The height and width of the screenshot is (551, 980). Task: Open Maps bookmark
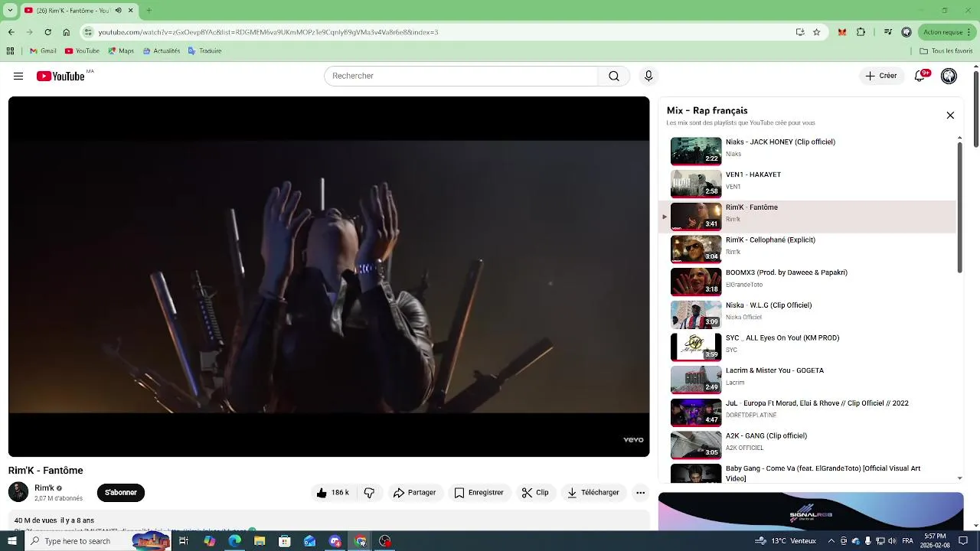(x=121, y=51)
